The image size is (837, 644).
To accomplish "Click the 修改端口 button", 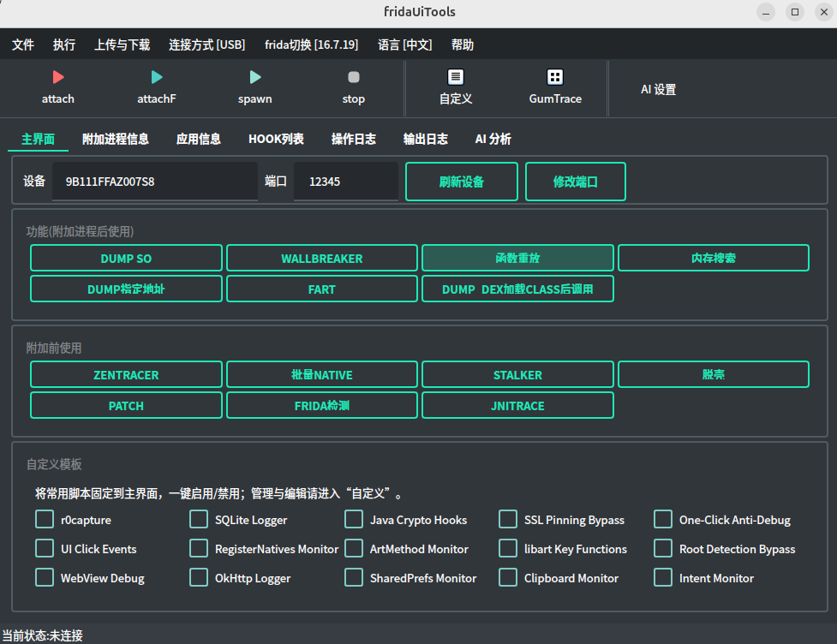I will [576, 182].
